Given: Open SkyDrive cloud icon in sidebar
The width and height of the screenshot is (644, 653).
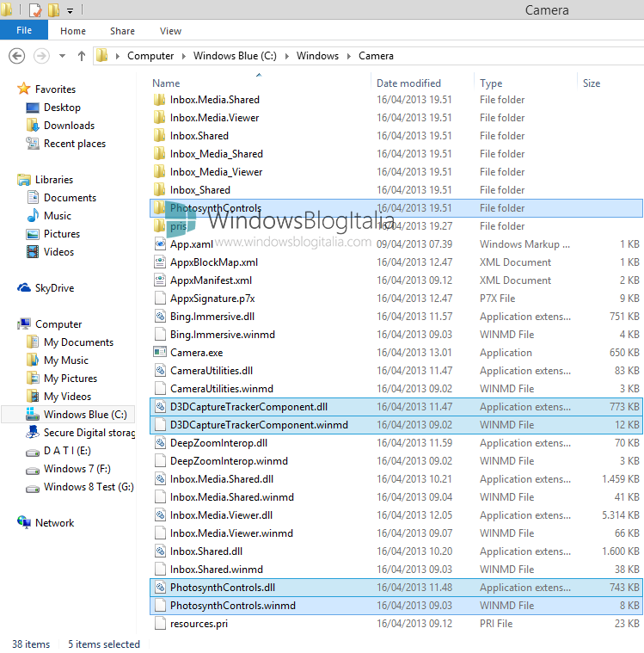Looking at the screenshot, I should 24,287.
